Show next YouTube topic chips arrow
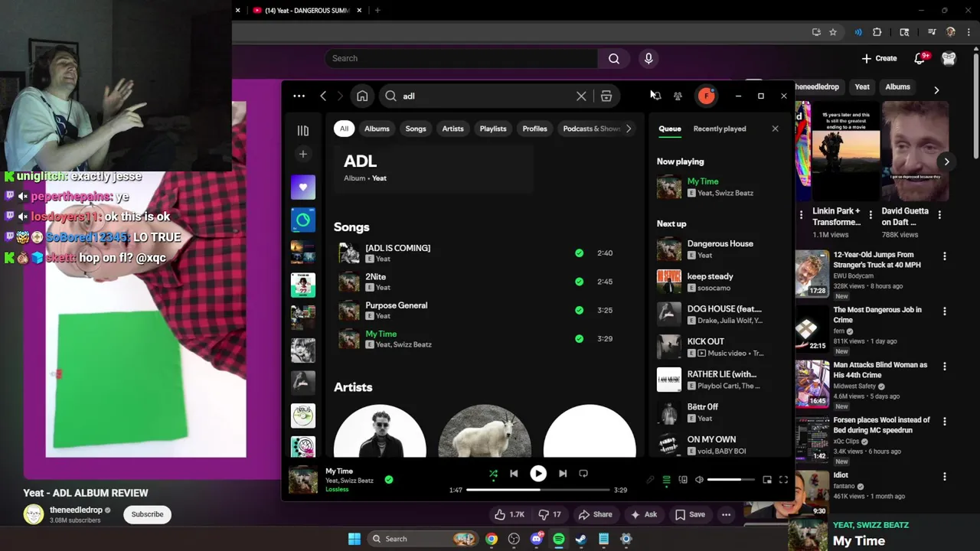This screenshot has height=551, width=980. [x=936, y=90]
